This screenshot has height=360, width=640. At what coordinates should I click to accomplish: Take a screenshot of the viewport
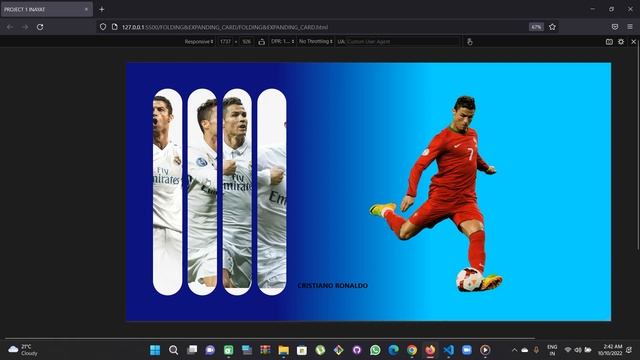609,42
